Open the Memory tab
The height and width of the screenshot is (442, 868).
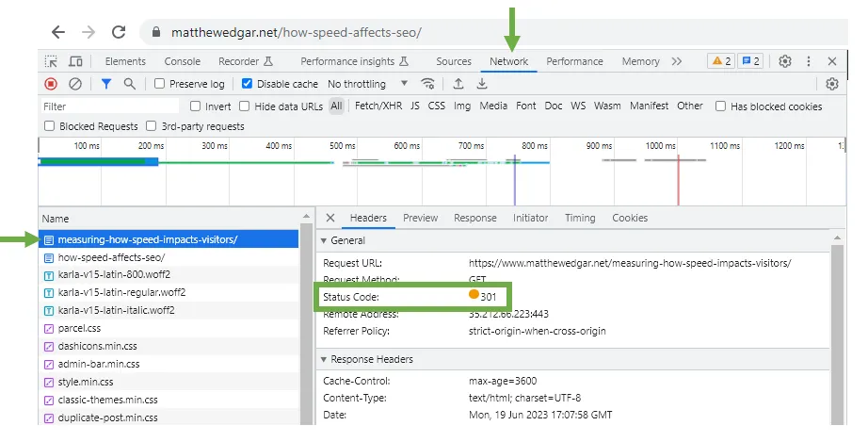coord(640,61)
